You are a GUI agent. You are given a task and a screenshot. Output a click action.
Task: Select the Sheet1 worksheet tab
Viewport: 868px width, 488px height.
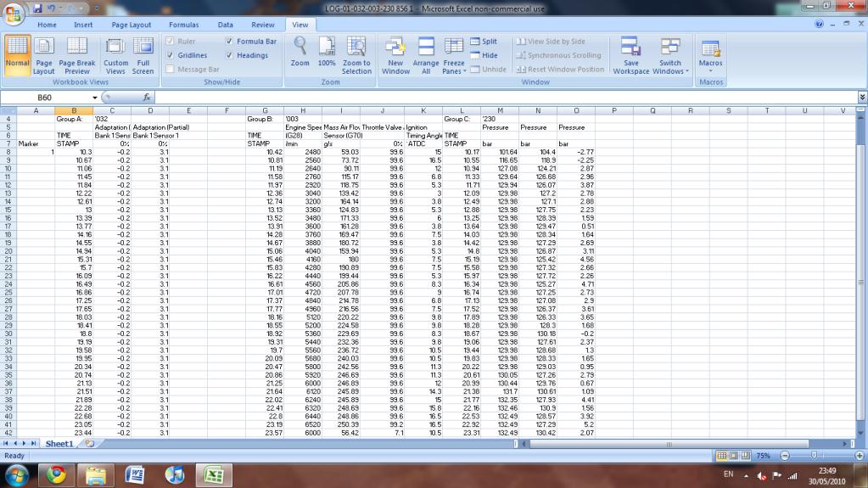[59, 444]
